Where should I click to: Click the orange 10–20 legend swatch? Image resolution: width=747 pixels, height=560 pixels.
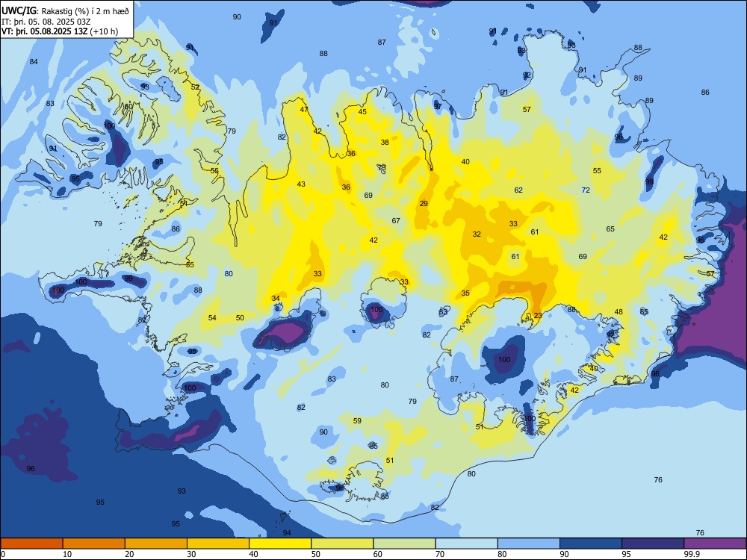click(x=94, y=544)
